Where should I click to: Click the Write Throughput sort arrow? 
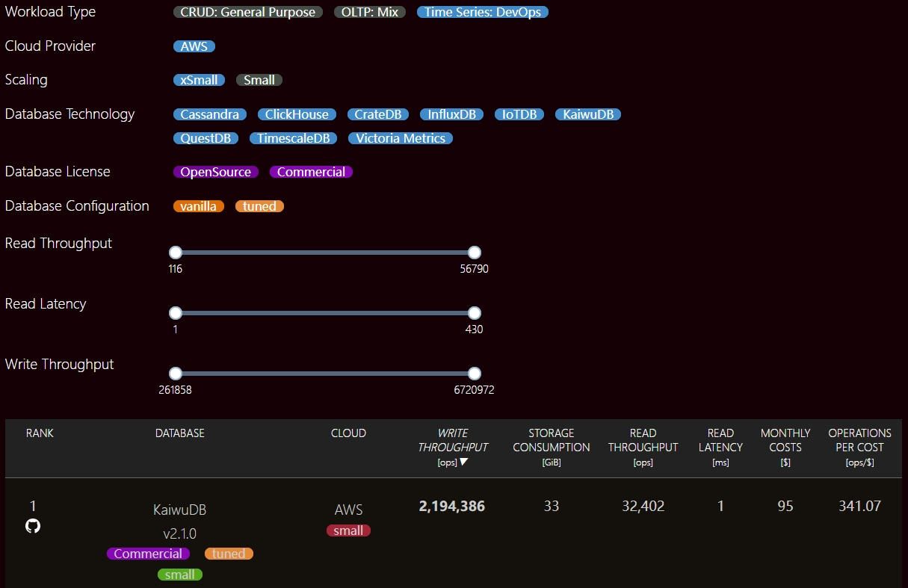pos(464,462)
